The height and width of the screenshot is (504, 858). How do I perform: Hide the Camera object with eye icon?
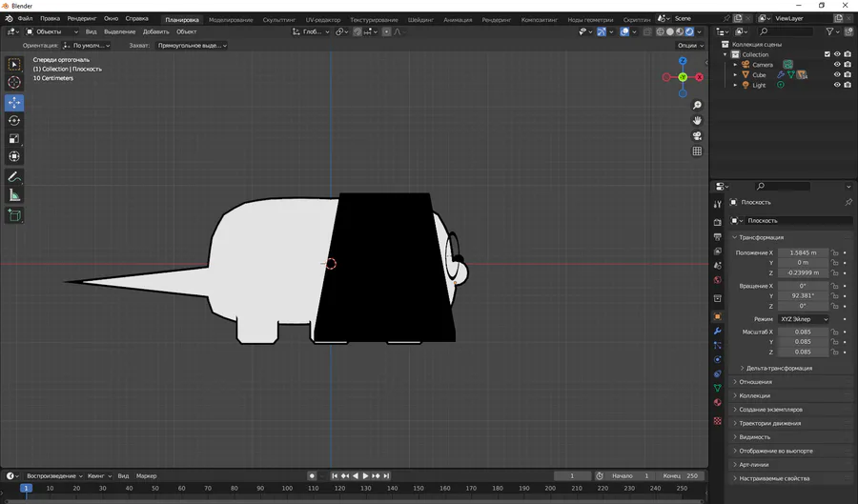(x=837, y=65)
